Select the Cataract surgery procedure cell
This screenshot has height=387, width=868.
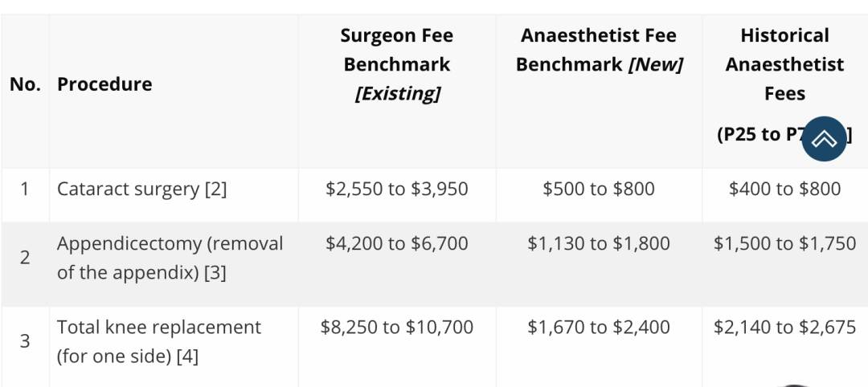click(129, 189)
